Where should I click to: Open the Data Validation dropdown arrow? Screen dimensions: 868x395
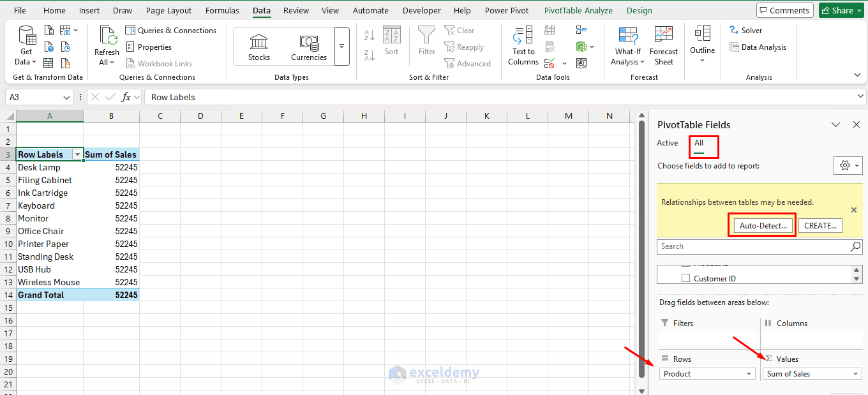(564, 63)
